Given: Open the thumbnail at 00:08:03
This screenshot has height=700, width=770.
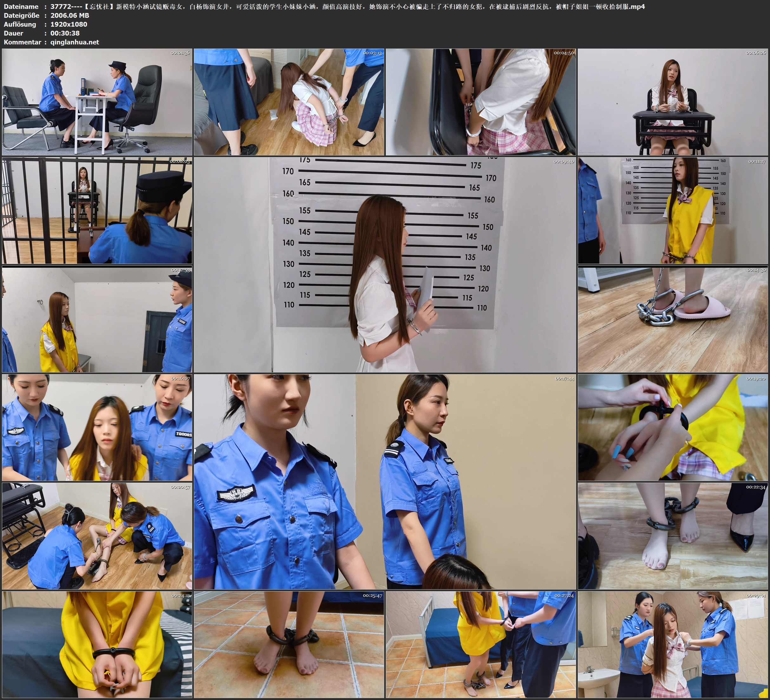Looking at the screenshot, I should [x=97, y=210].
